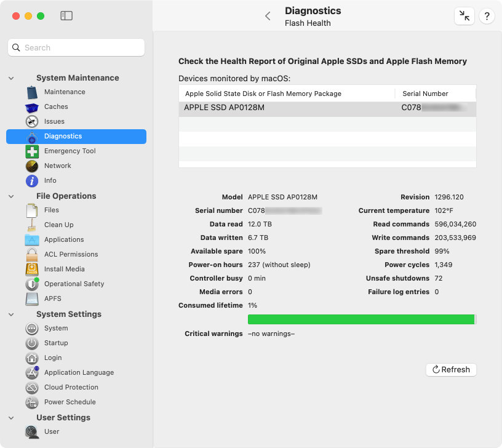Click the Operational Safety shield icon
The image size is (502, 448).
click(32, 284)
